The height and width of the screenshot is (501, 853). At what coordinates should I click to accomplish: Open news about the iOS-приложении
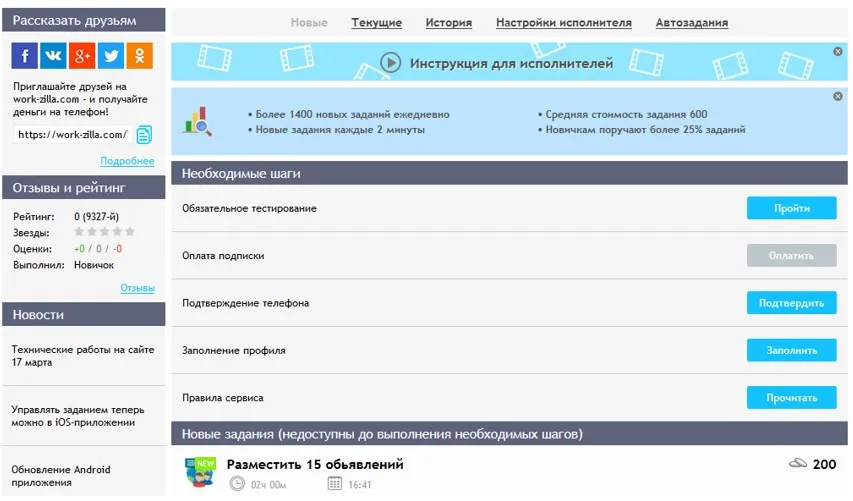pos(78,416)
